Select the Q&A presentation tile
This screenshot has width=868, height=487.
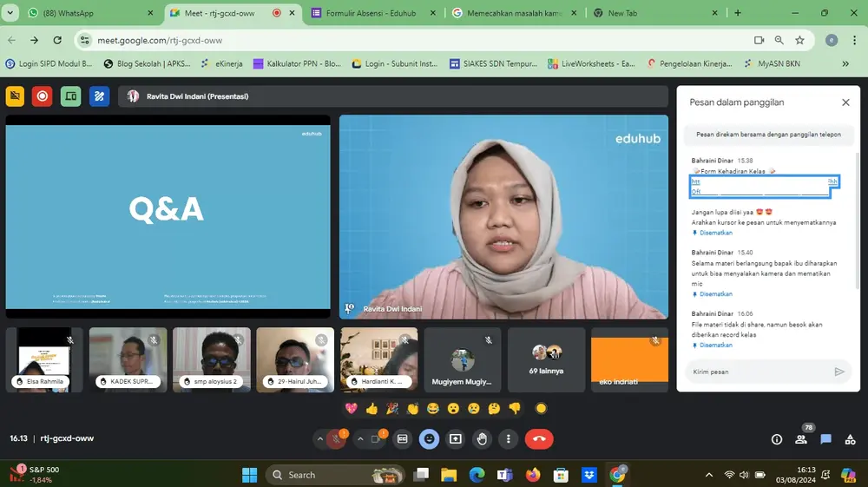(168, 216)
